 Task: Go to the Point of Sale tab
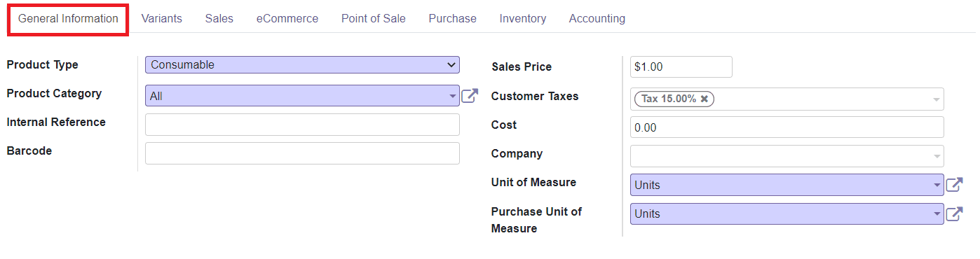coord(374,19)
